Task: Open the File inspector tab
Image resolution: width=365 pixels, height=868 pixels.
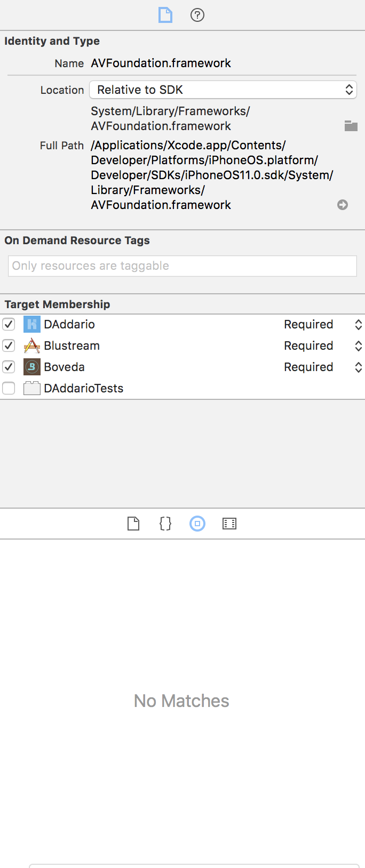Action: (x=165, y=15)
